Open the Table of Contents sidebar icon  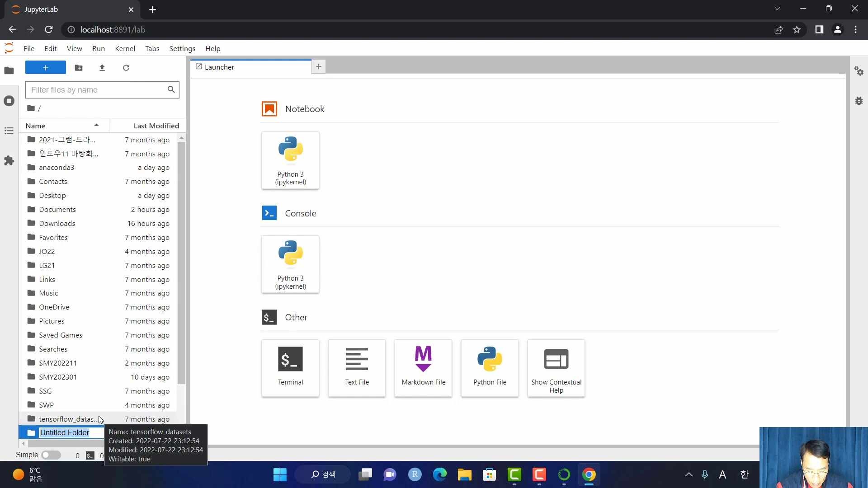click(9, 131)
